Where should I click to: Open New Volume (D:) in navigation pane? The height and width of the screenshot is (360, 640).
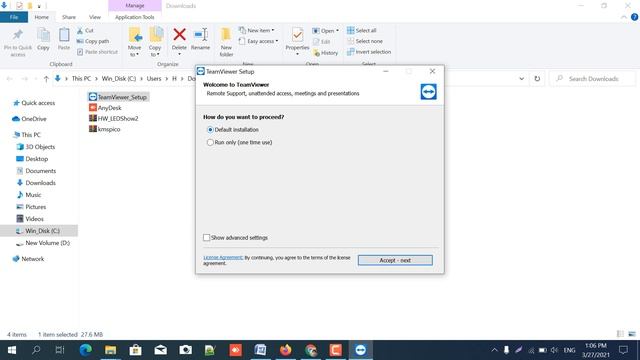click(43, 243)
